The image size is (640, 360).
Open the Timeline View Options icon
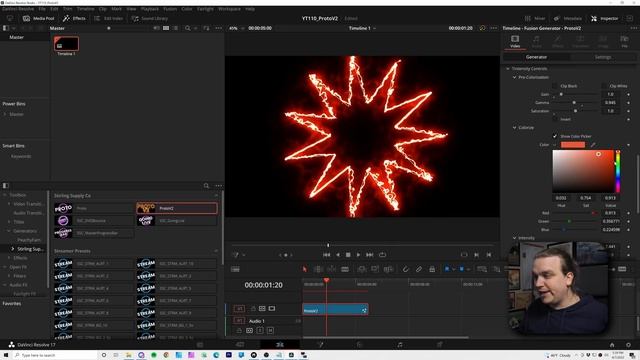tap(235, 269)
